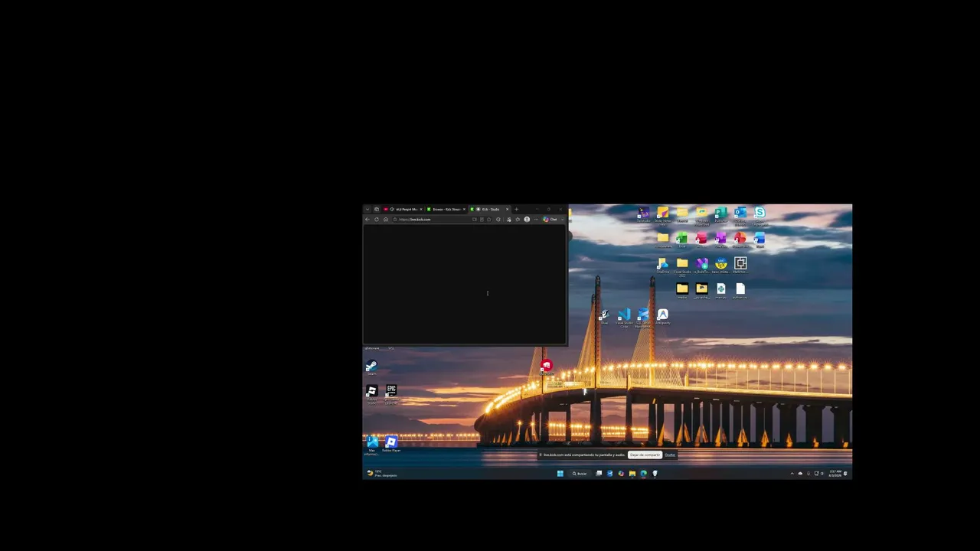The height and width of the screenshot is (551, 980).
Task: Open the taskbar clock and date
Action: [x=835, y=474]
